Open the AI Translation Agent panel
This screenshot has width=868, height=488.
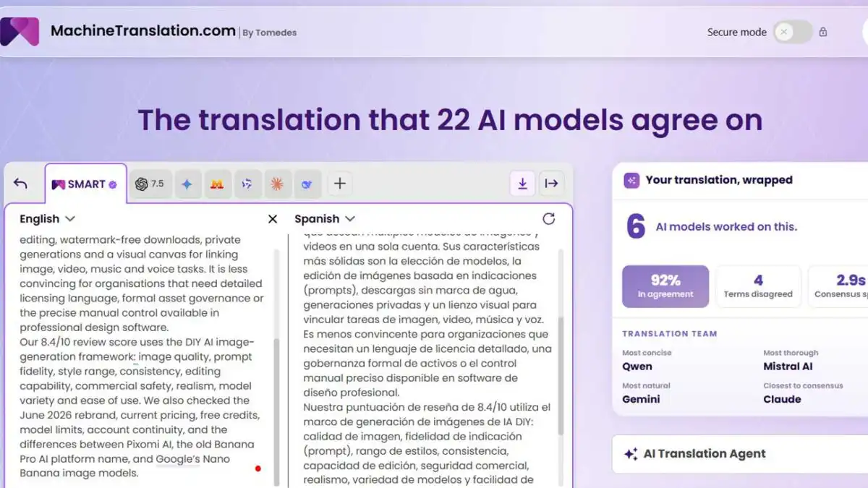[740, 454]
